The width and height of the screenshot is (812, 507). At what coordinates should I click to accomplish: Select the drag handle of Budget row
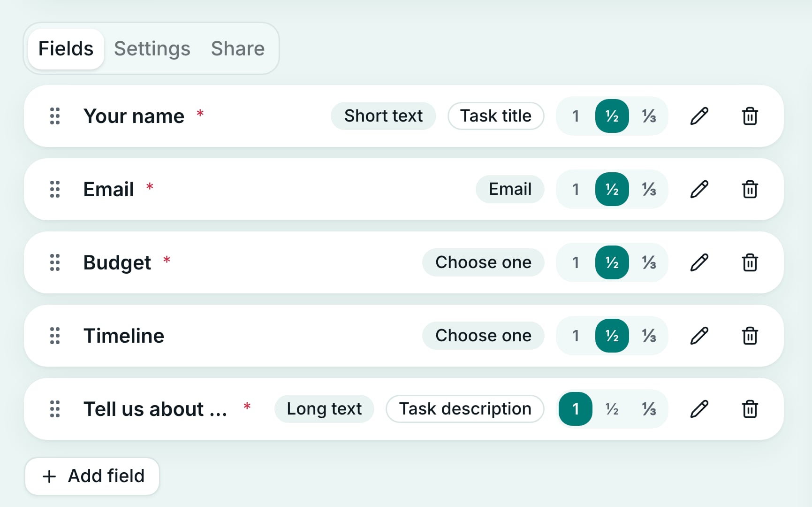tap(55, 262)
